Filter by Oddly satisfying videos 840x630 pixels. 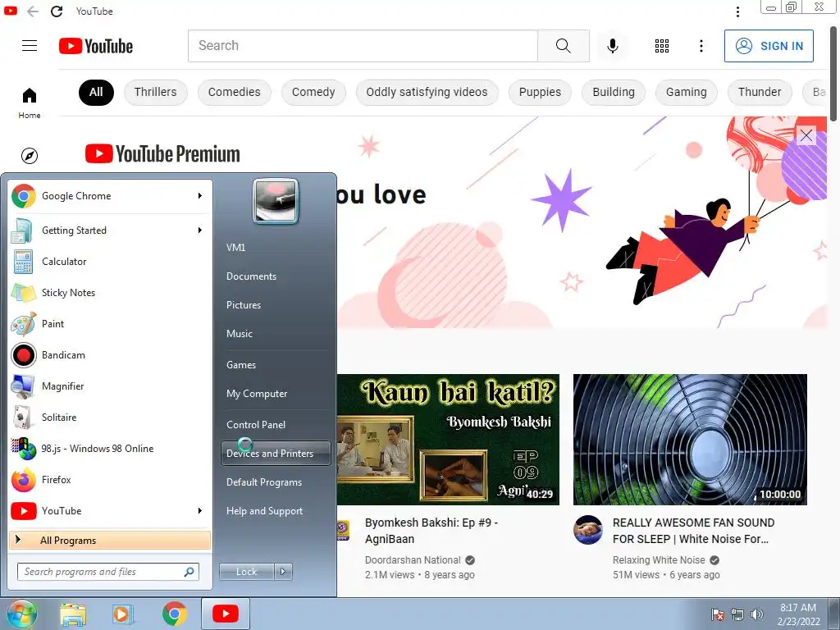(x=427, y=92)
